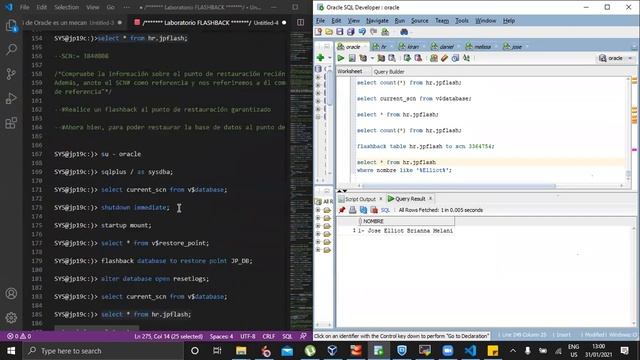Click SQL language mode in status bar
Viewport: 640px width, 360px height.
pos(287,336)
